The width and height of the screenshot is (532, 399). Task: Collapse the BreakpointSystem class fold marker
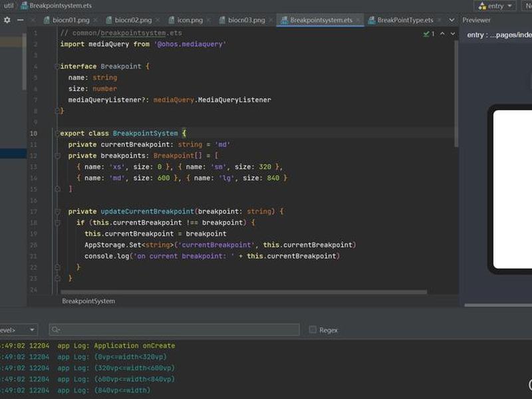pos(57,134)
